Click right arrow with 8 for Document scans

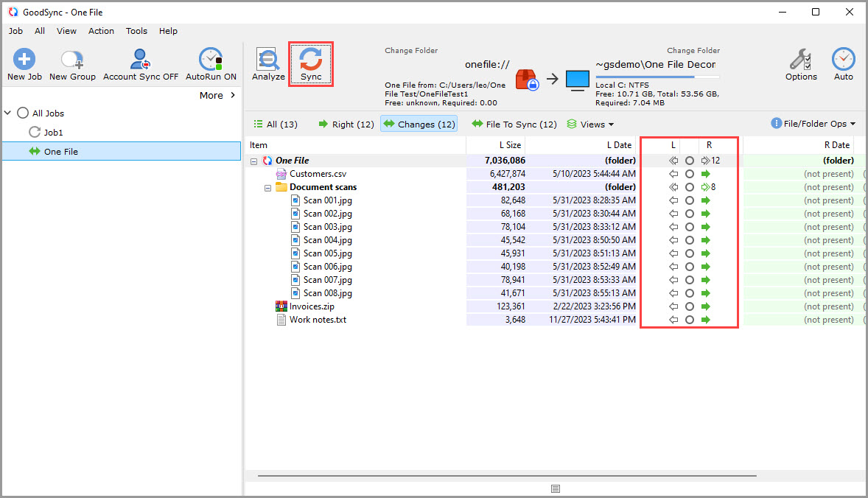(708, 187)
